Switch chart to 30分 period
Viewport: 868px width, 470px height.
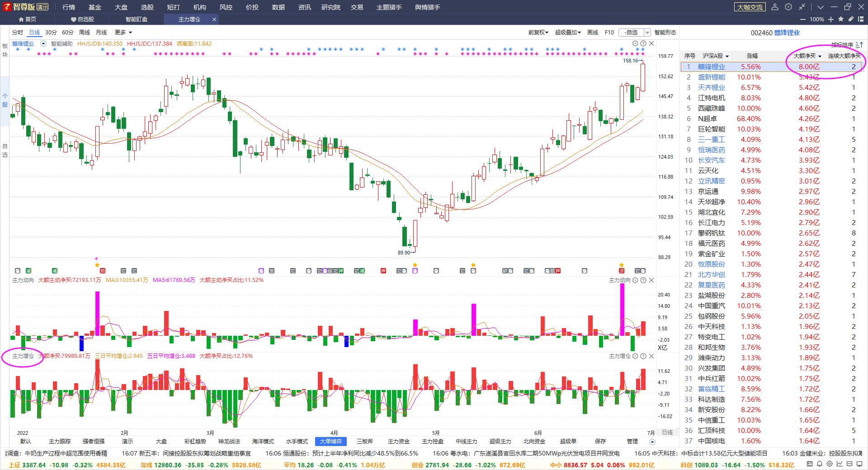coord(51,33)
